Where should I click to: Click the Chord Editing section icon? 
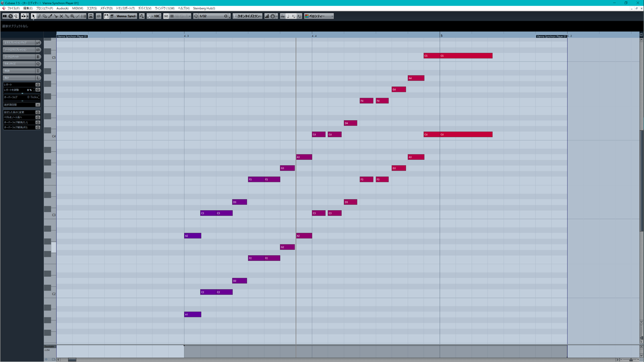(x=38, y=56)
